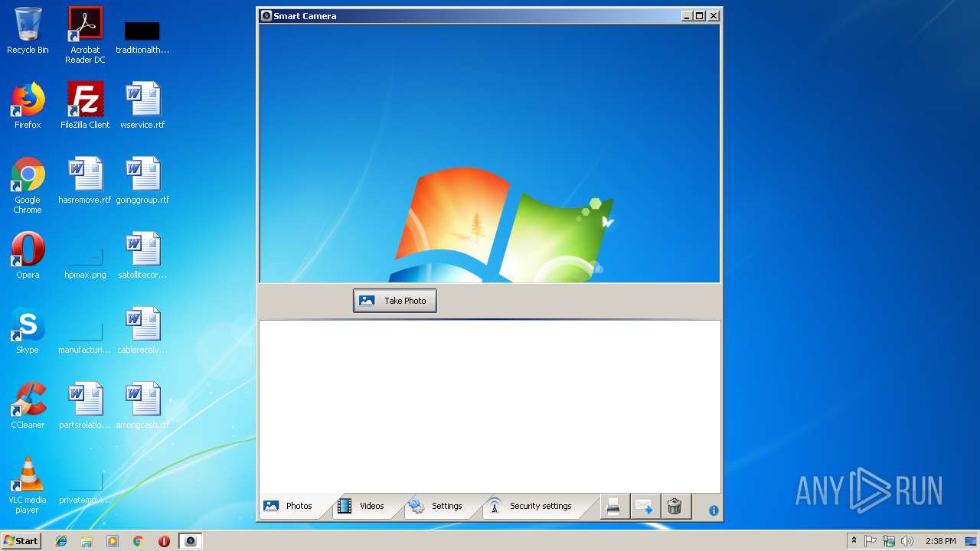Select the goinggroup.rtf file

click(x=142, y=181)
